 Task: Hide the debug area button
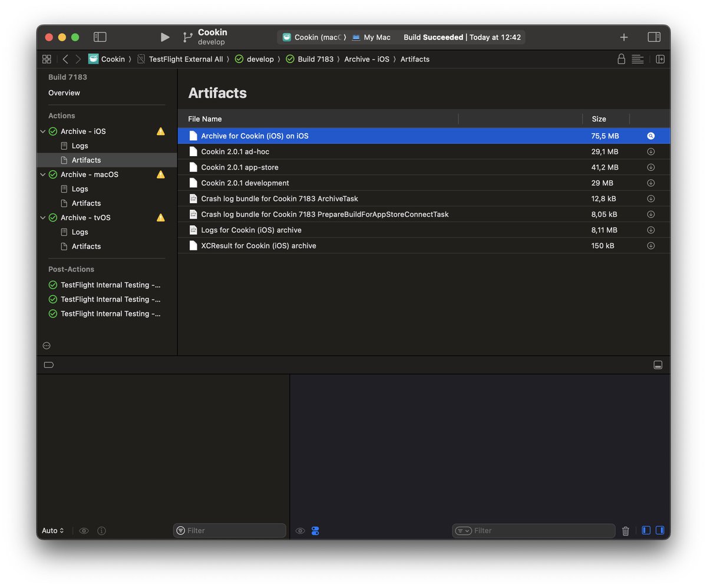coord(658,365)
